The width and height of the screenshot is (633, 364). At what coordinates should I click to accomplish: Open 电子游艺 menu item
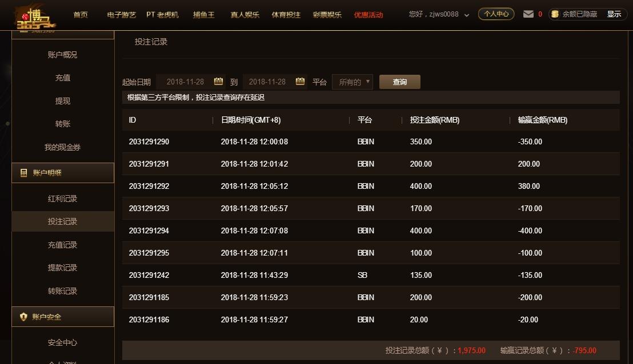(x=121, y=15)
